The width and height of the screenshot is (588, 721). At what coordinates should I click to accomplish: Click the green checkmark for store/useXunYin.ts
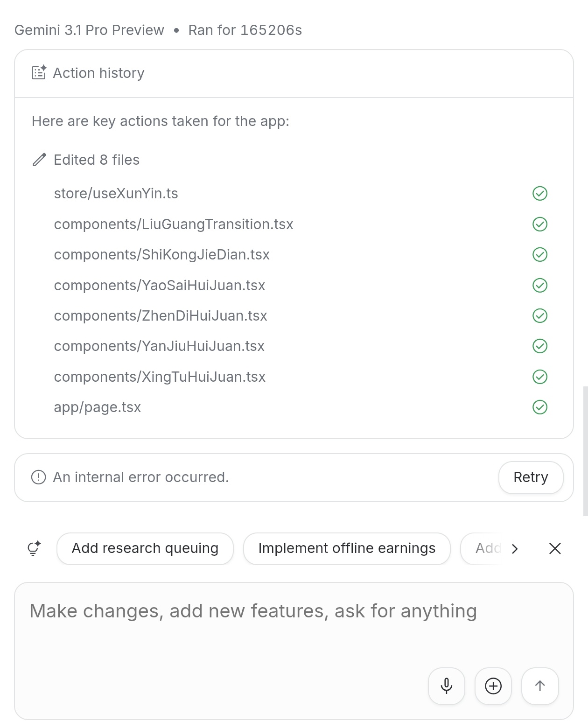click(x=540, y=193)
